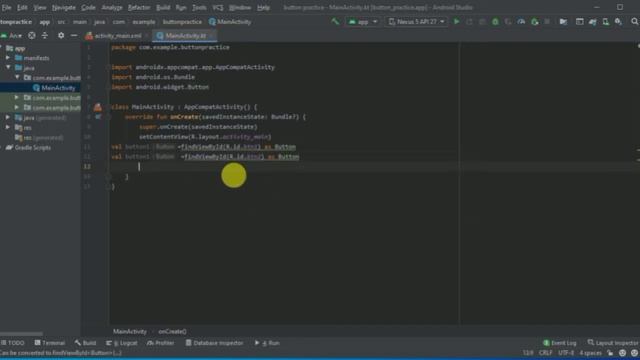640x360 pixels.
Task: Click the rightmost face icon in status bar
Action: (634, 353)
